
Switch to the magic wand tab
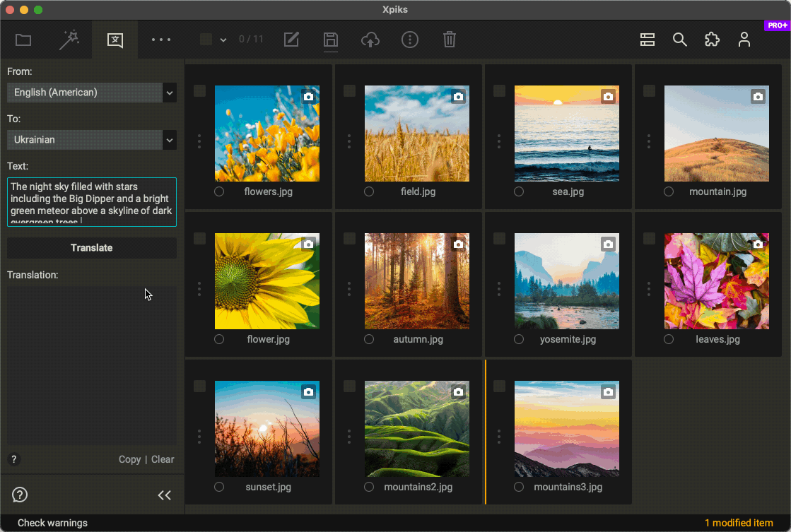coord(69,40)
